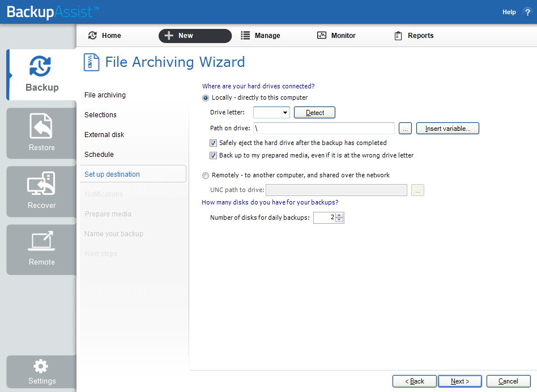Click the Manage list icon
The image size is (537, 392).
click(245, 36)
